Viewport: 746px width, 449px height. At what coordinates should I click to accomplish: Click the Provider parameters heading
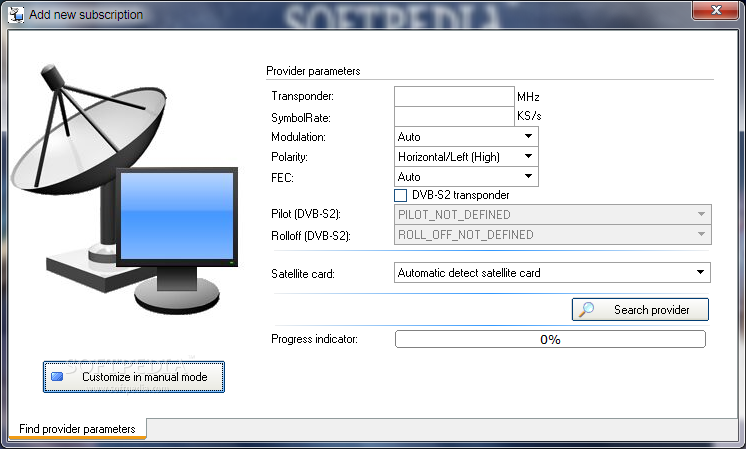click(313, 71)
